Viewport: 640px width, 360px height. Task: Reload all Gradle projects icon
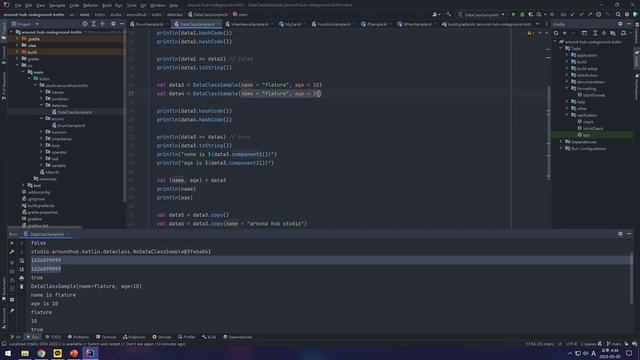click(556, 33)
